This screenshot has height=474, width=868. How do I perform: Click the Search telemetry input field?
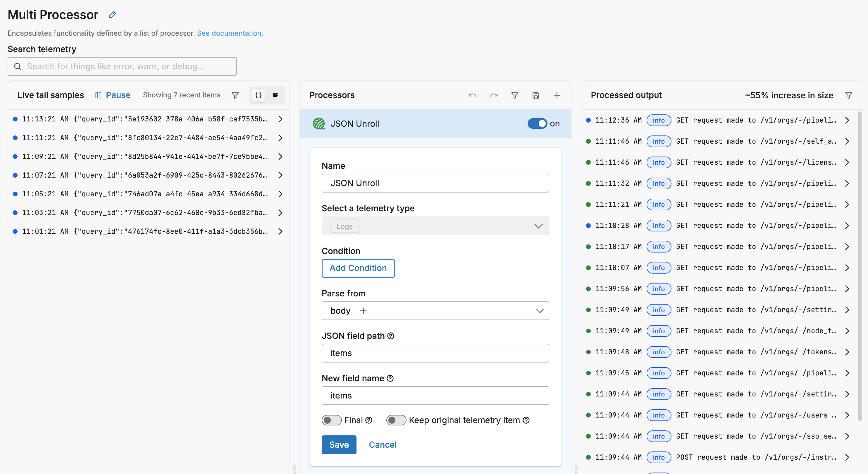pos(122,66)
